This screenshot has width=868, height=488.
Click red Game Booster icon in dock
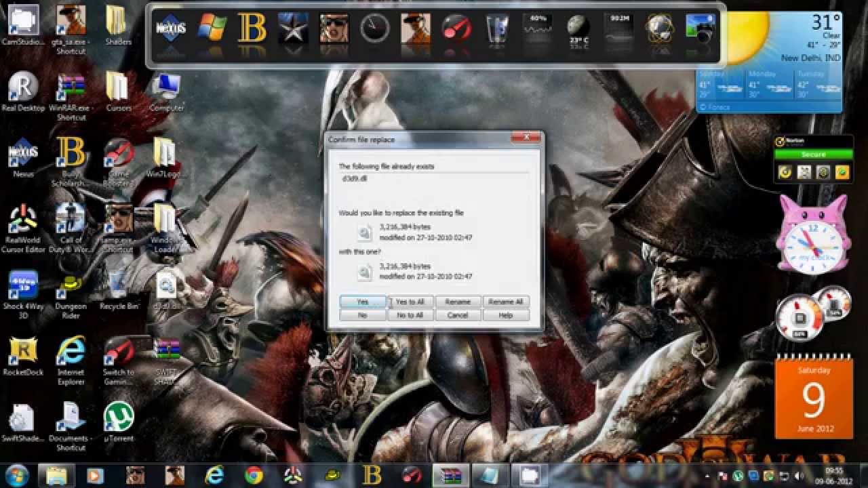456,28
